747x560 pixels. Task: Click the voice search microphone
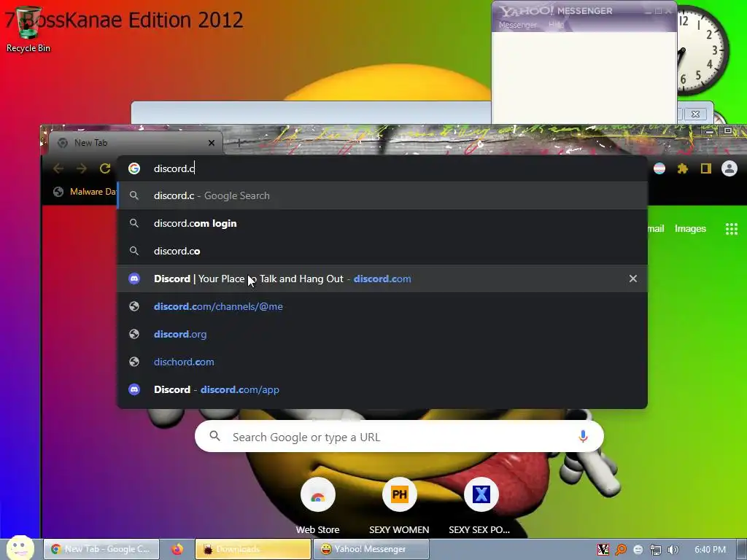[583, 436]
